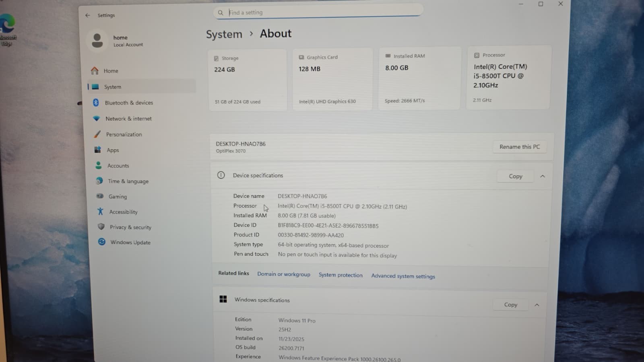Click the Device ID value text
Viewport: 644px width, 362px height.
pyautogui.click(x=328, y=226)
